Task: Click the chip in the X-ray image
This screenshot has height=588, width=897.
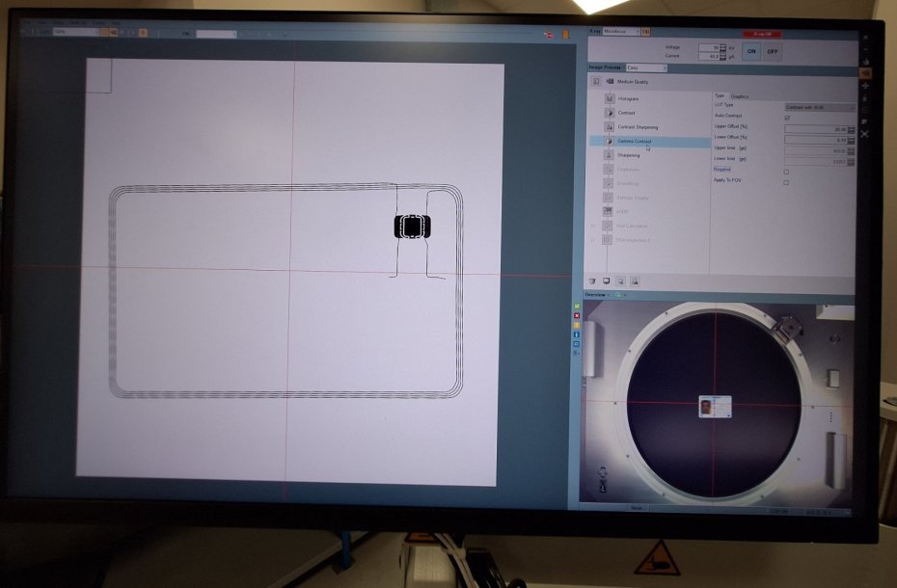Action: (x=412, y=227)
